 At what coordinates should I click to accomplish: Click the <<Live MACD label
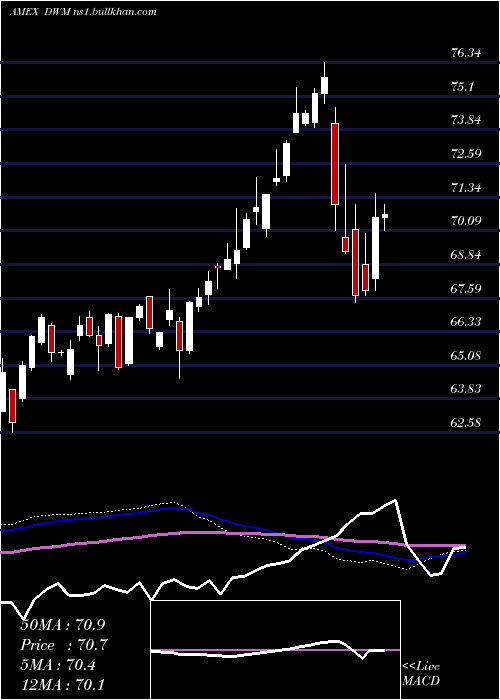[x=421, y=673]
